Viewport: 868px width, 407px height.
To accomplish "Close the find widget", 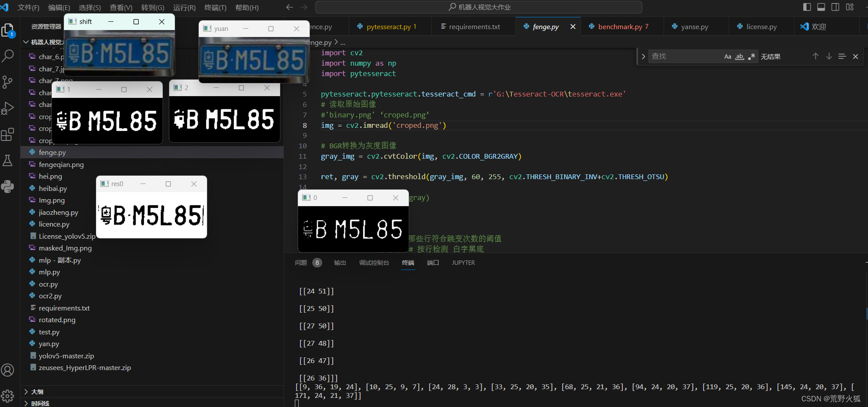I will [855, 57].
